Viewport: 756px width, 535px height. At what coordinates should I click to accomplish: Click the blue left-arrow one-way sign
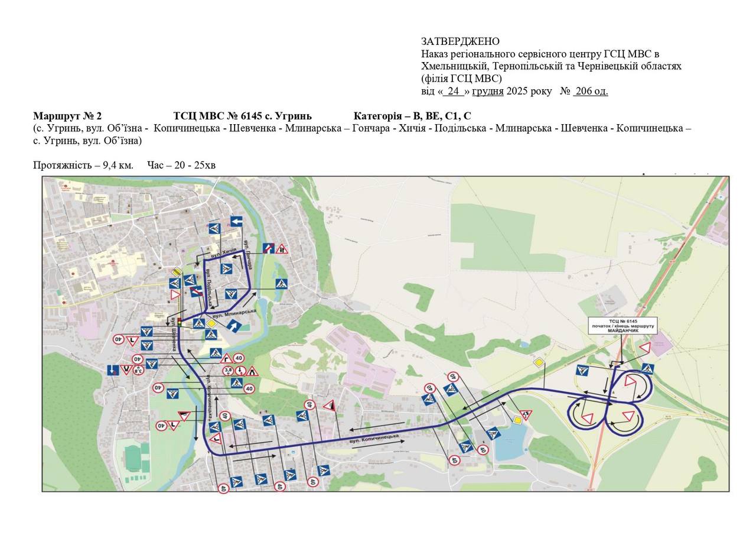click(x=236, y=221)
